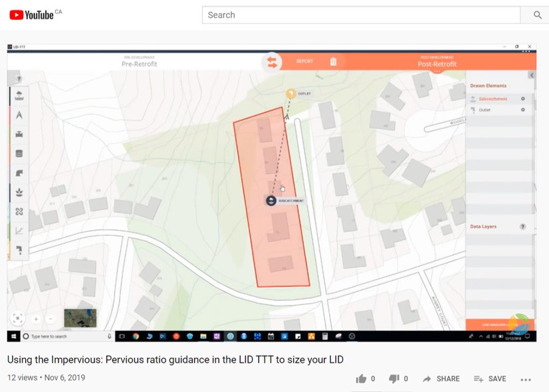Click the pre/post retrofit swap arrows icon

pos(272,62)
